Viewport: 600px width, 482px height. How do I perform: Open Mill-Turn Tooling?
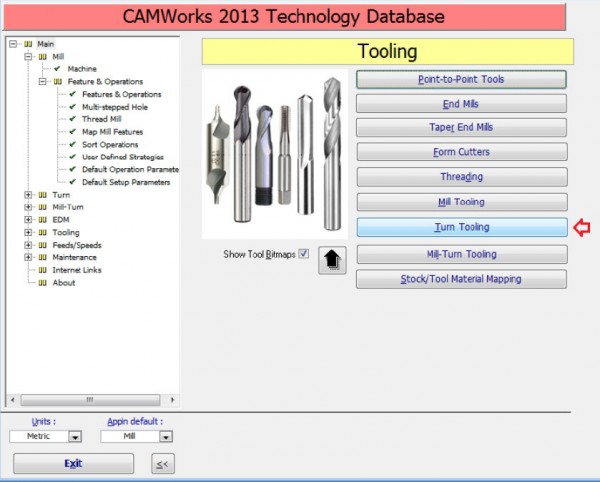click(x=462, y=254)
